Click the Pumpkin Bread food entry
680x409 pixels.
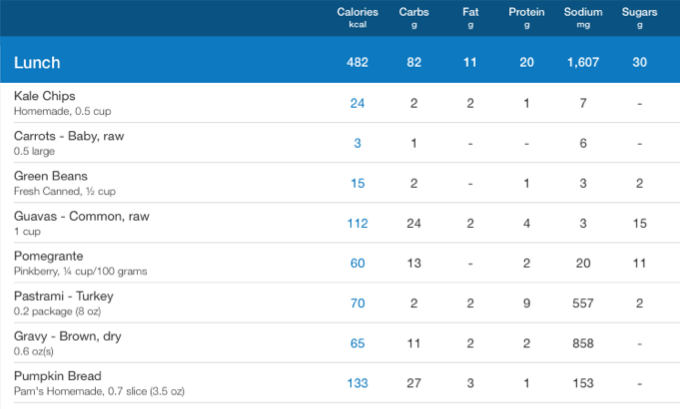60,376
